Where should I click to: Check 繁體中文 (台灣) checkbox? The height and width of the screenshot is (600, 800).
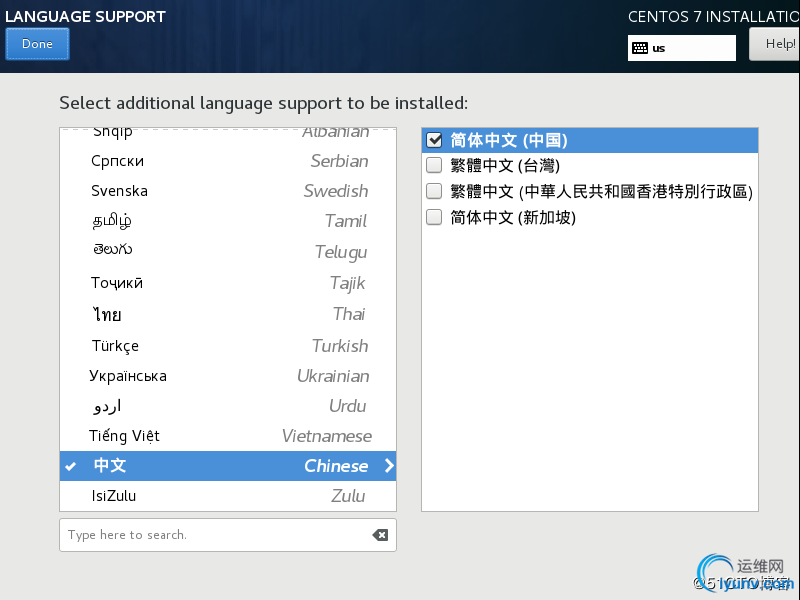click(434, 165)
